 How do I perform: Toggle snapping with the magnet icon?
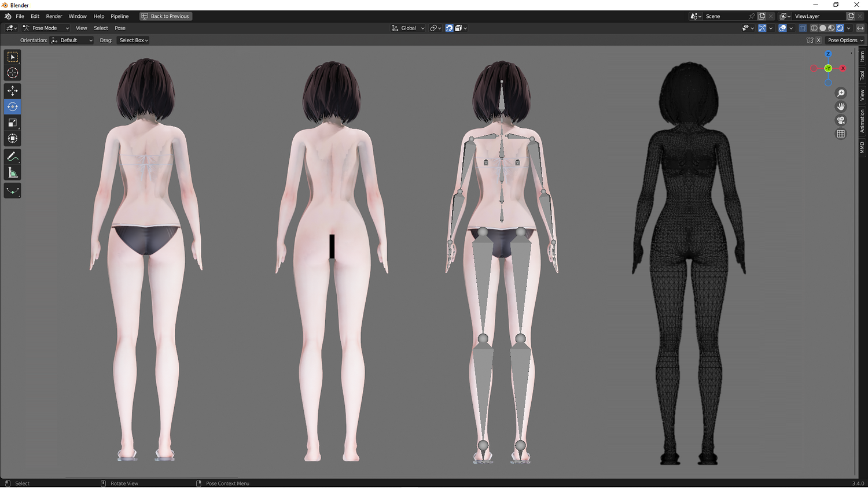coord(449,28)
